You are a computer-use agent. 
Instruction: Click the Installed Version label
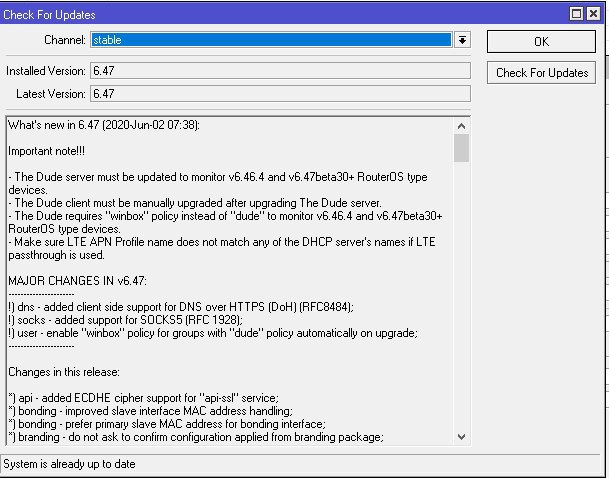coord(46,71)
